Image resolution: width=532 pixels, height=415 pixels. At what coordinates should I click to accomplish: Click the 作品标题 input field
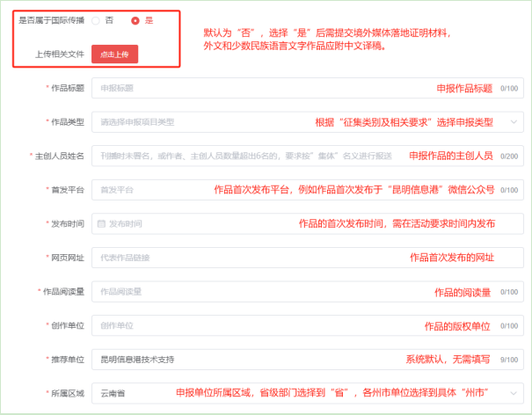point(264,89)
